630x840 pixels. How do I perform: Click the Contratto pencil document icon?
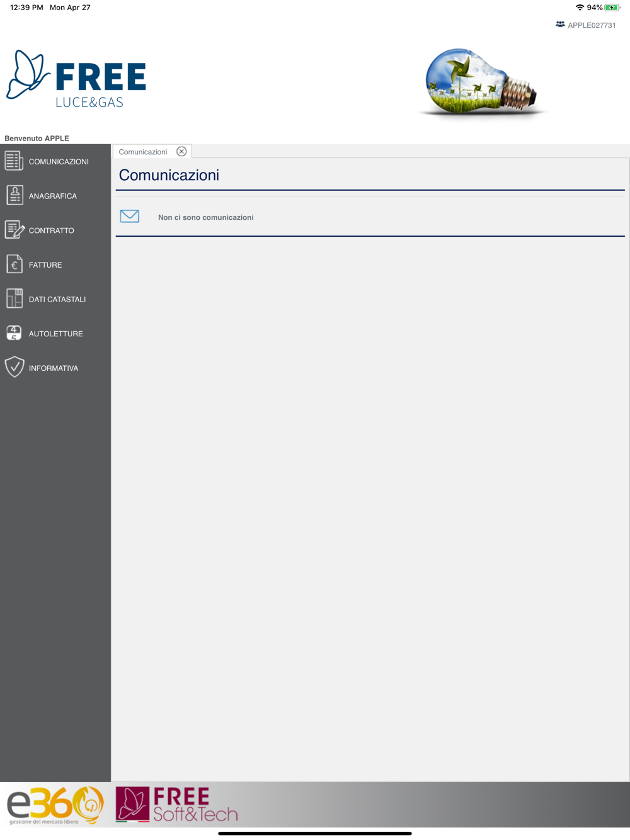[x=14, y=230]
